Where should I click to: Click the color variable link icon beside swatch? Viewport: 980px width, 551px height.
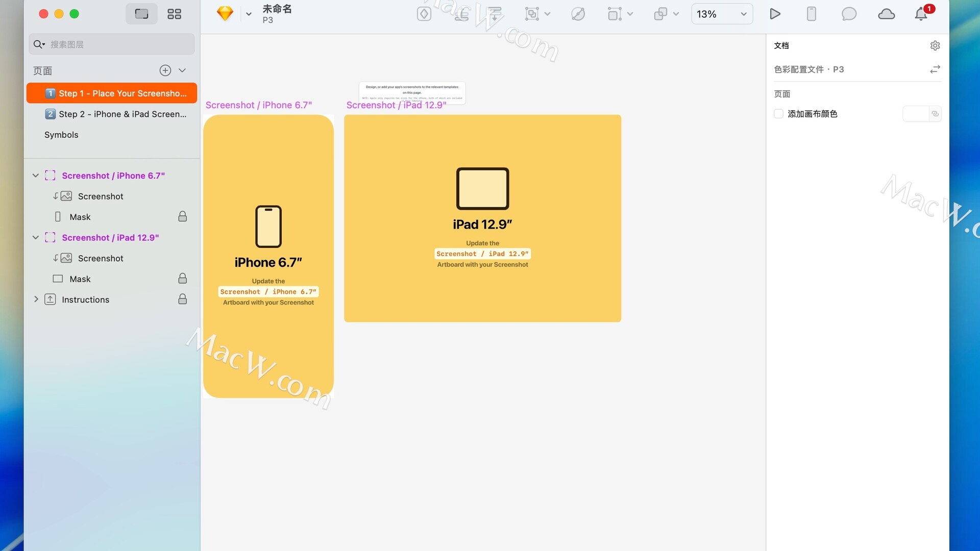[935, 114]
